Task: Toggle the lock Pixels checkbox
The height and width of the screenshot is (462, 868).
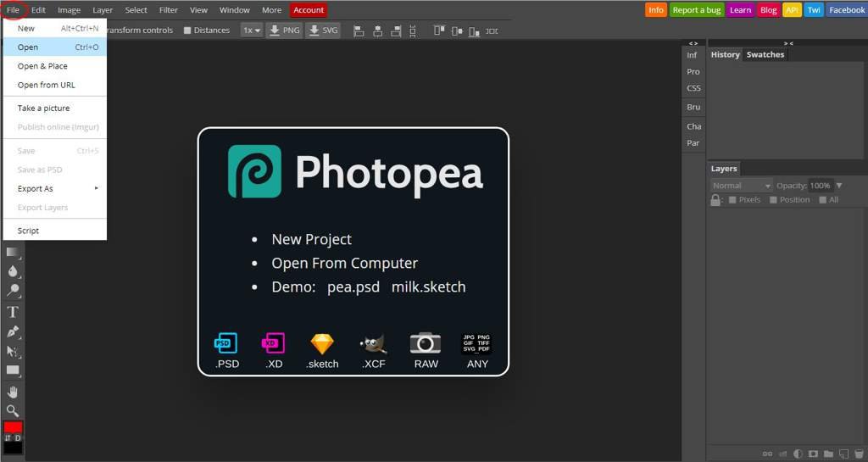Action: pos(732,200)
